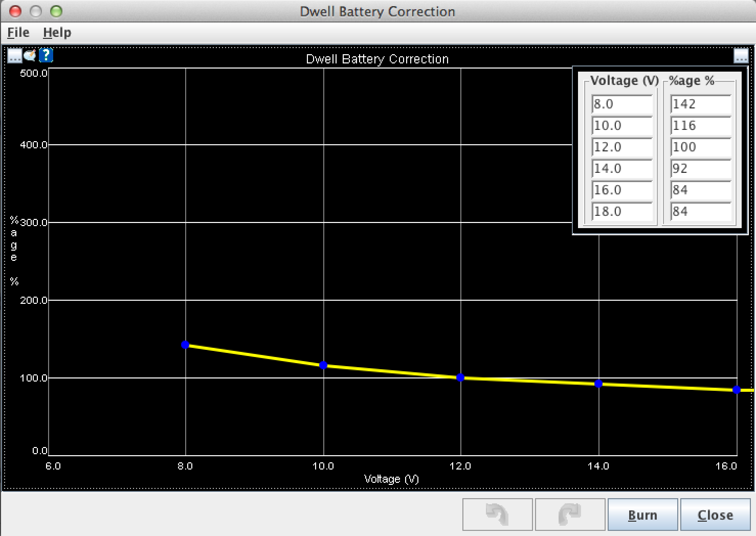This screenshot has width=756, height=536.
Task: Select the blue data point at 10.0 volts
Action: [x=323, y=365]
